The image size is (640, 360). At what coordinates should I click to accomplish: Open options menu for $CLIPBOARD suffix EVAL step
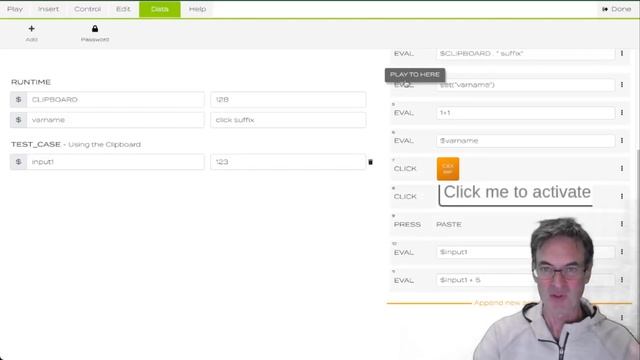coord(622,53)
